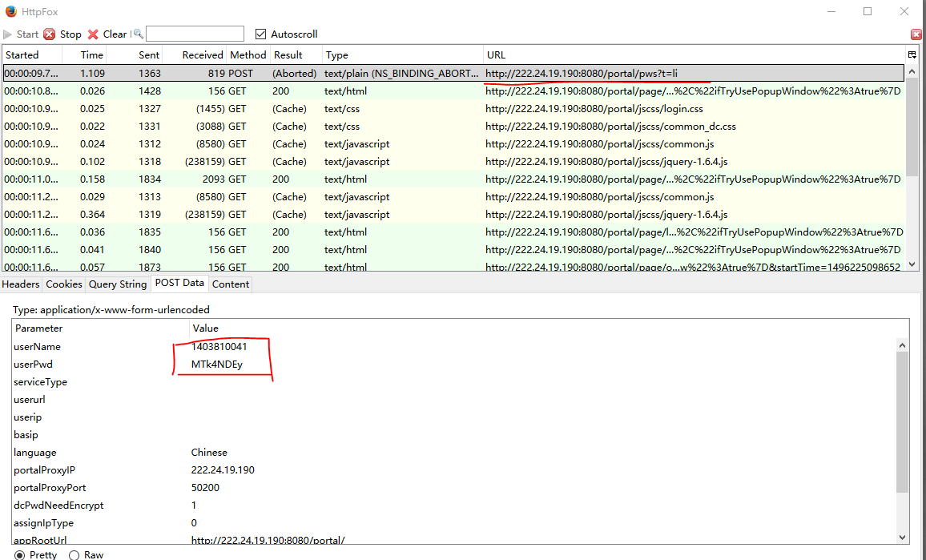
Task: Select the userPwd value MTk4NDEy
Action: coord(217,365)
